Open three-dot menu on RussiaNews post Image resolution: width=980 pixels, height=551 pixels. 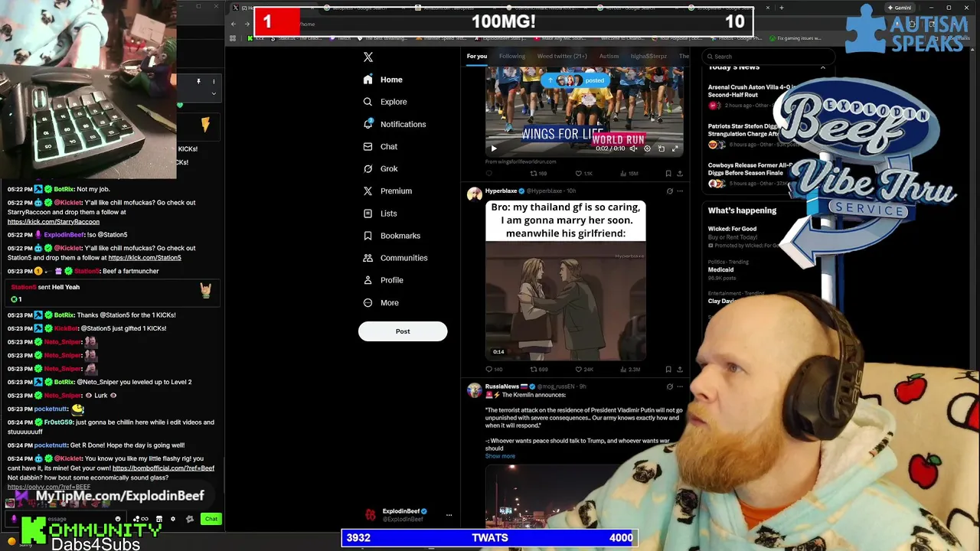point(680,386)
